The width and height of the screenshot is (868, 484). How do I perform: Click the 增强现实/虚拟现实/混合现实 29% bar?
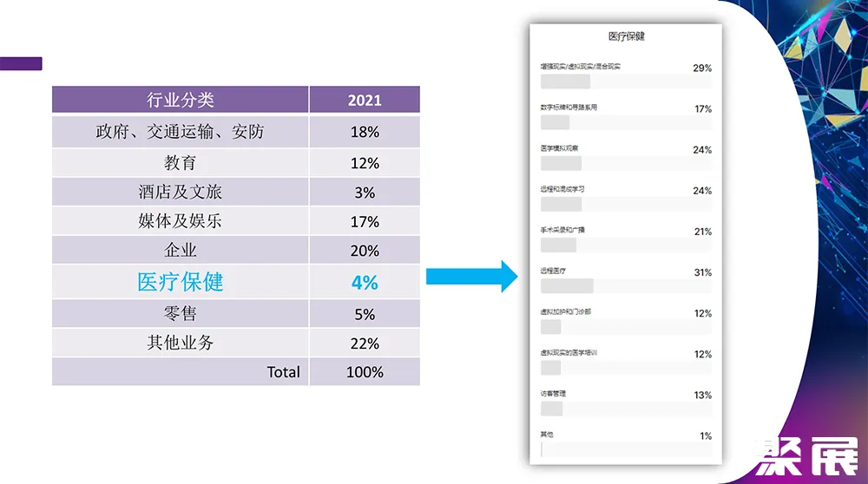[626, 82]
